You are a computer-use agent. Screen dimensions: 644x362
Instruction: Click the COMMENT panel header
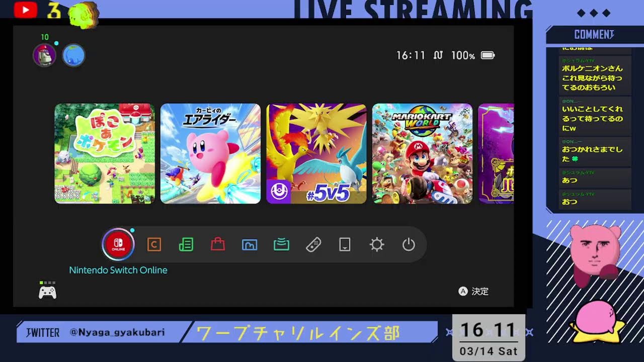click(x=594, y=35)
